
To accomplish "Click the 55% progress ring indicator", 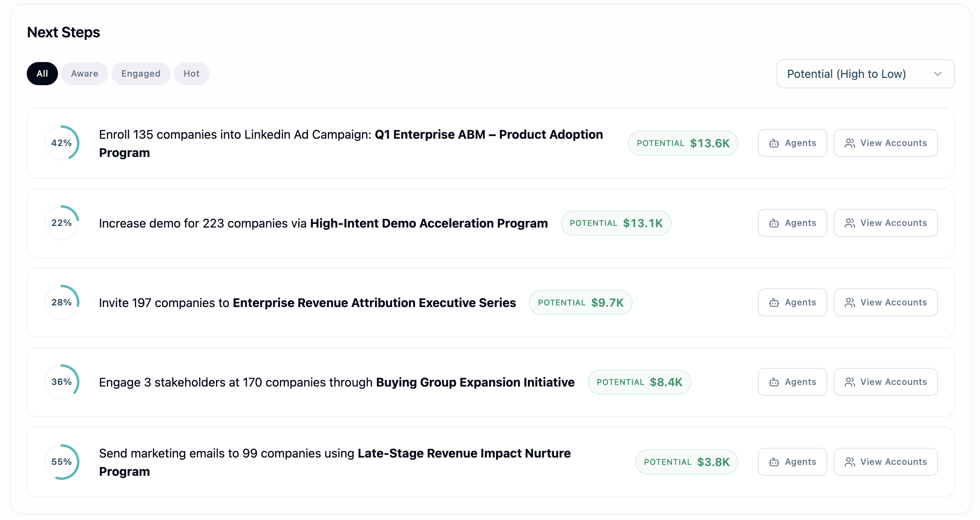I will click(62, 462).
